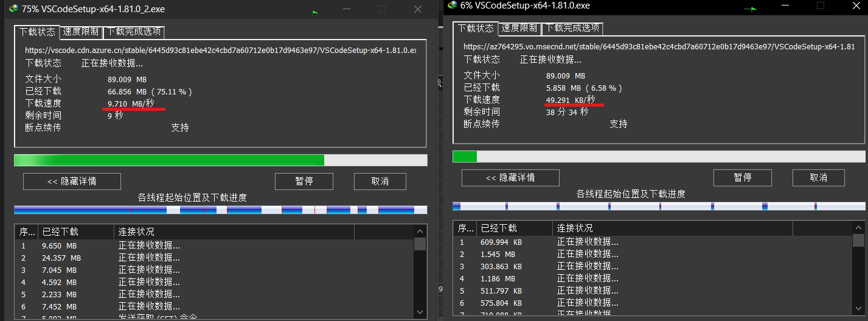The image size is (868, 321).
Task: Pause the 75% download with 暂停
Action: click(304, 182)
